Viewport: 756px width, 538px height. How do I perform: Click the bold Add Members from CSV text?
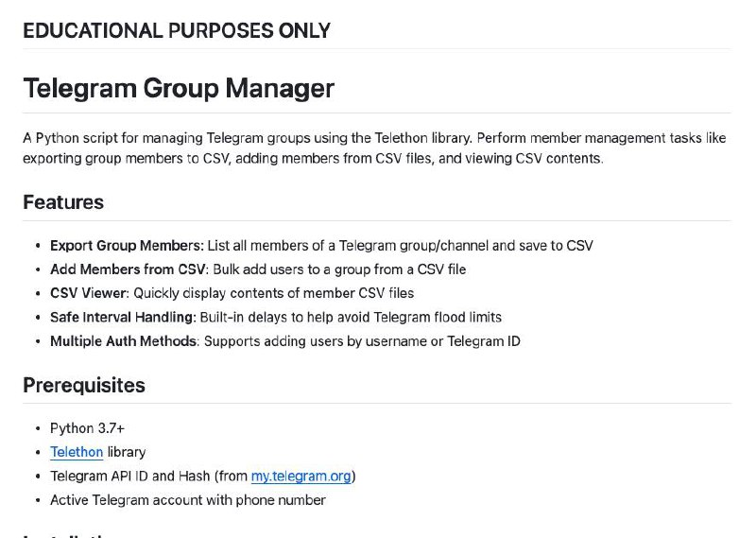point(129,269)
